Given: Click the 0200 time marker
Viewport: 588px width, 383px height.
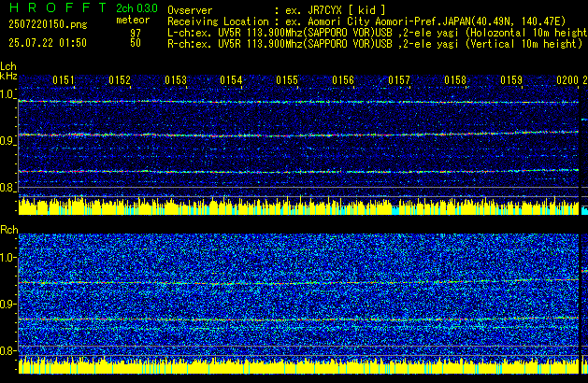Looking at the screenshot, I should [567, 80].
